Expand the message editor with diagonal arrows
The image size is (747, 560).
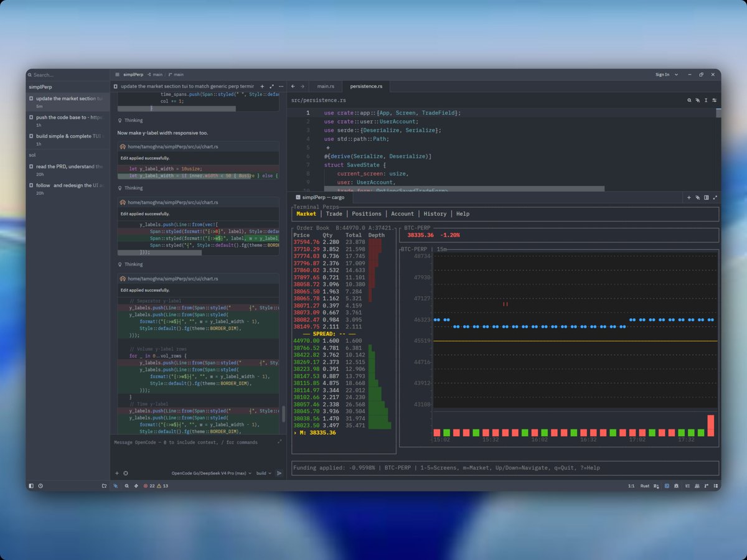tap(279, 442)
